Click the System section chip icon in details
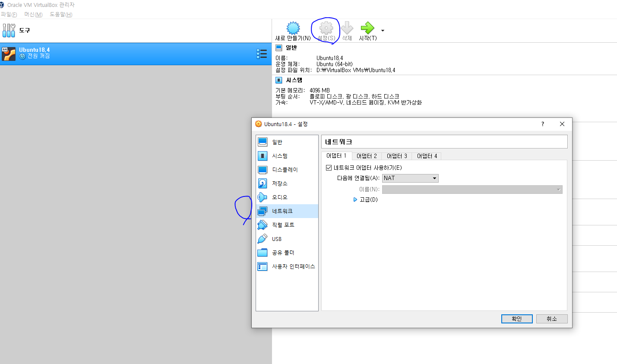The image size is (617, 364). click(x=279, y=80)
